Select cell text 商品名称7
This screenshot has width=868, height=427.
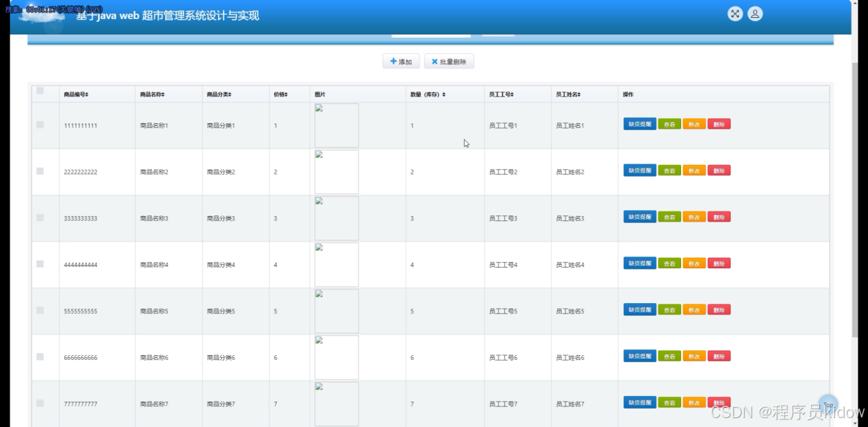pyautogui.click(x=154, y=404)
